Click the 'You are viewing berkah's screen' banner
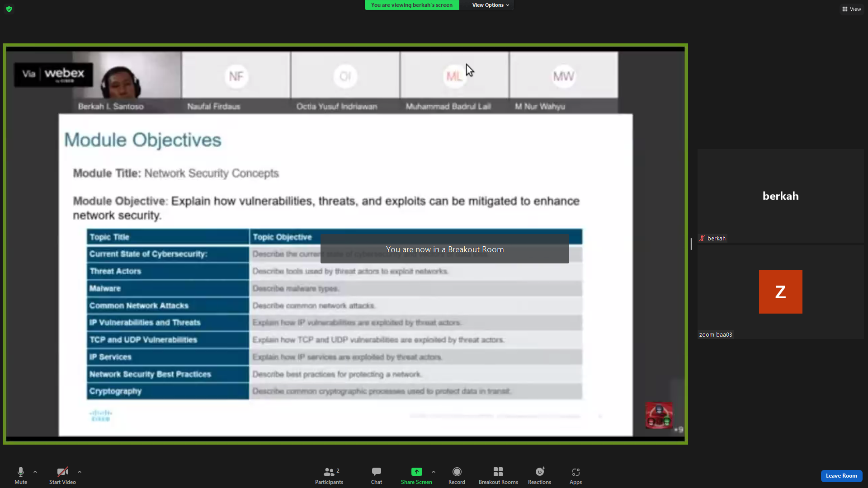This screenshot has height=488, width=868. click(x=412, y=5)
